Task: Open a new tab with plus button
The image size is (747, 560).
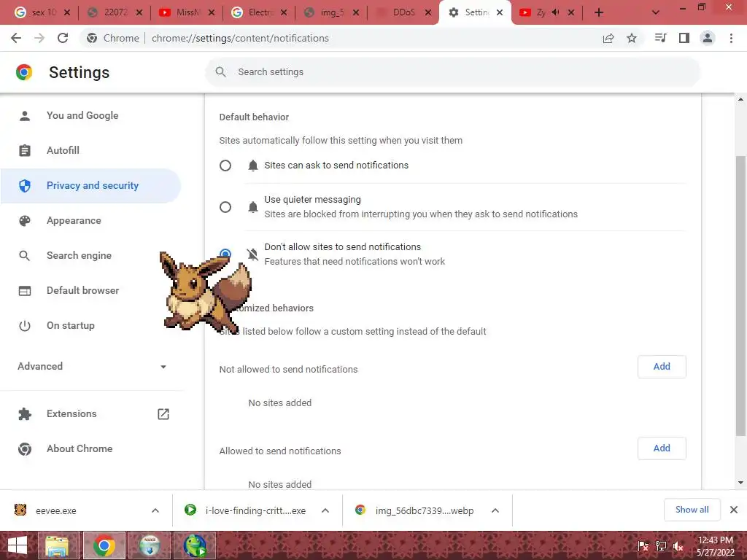Action: (x=599, y=12)
